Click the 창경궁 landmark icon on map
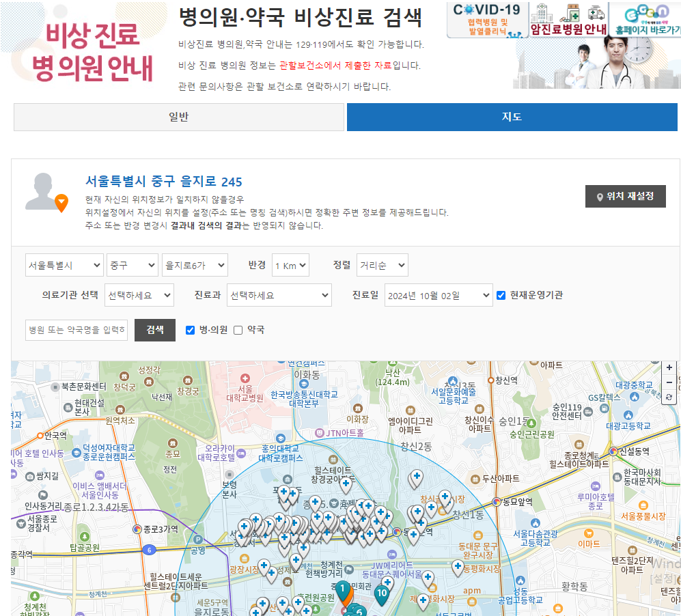This screenshot has width=681, height=616. [x=188, y=380]
